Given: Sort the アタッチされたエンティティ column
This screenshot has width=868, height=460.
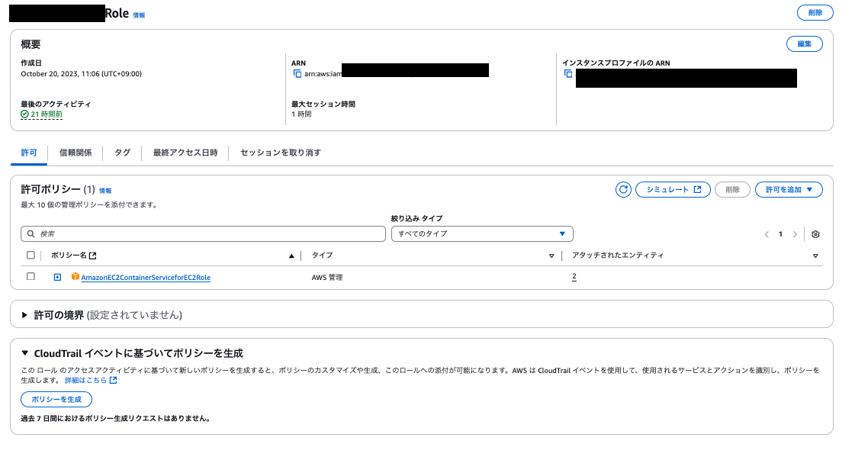Looking at the screenshot, I should [815, 256].
